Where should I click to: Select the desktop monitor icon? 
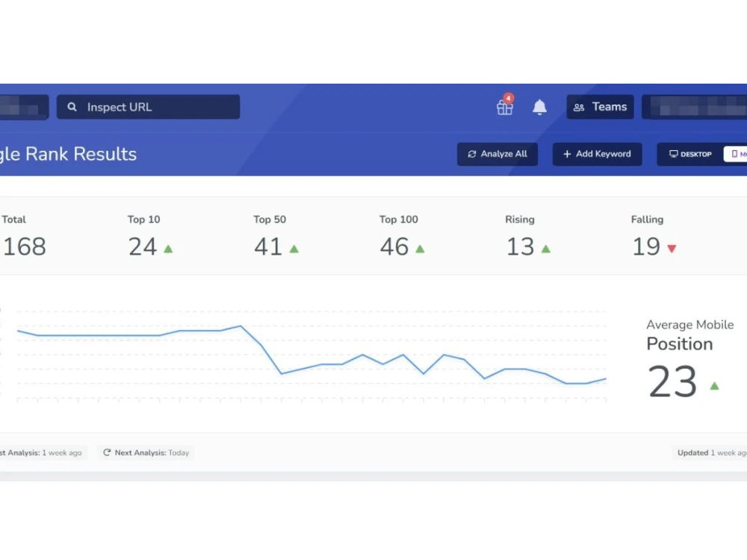pyautogui.click(x=675, y=154)
